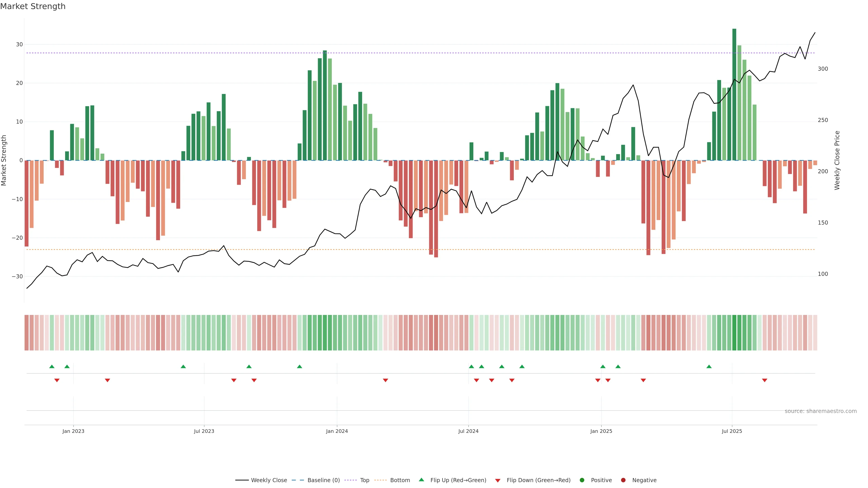Click the darkest green heatmap cell near Jul 2025
868x488 pixels.
pyautogui.click(x=734, y=333)
